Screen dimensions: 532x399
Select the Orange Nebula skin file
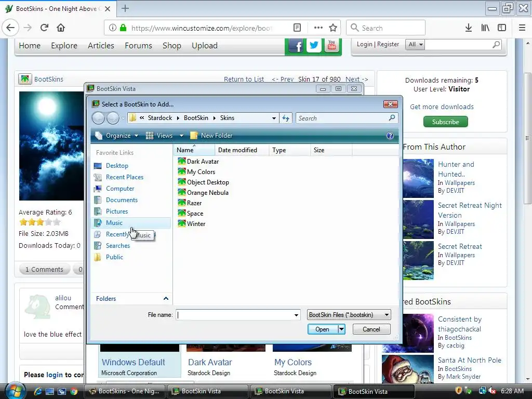(x=203, y=193)
